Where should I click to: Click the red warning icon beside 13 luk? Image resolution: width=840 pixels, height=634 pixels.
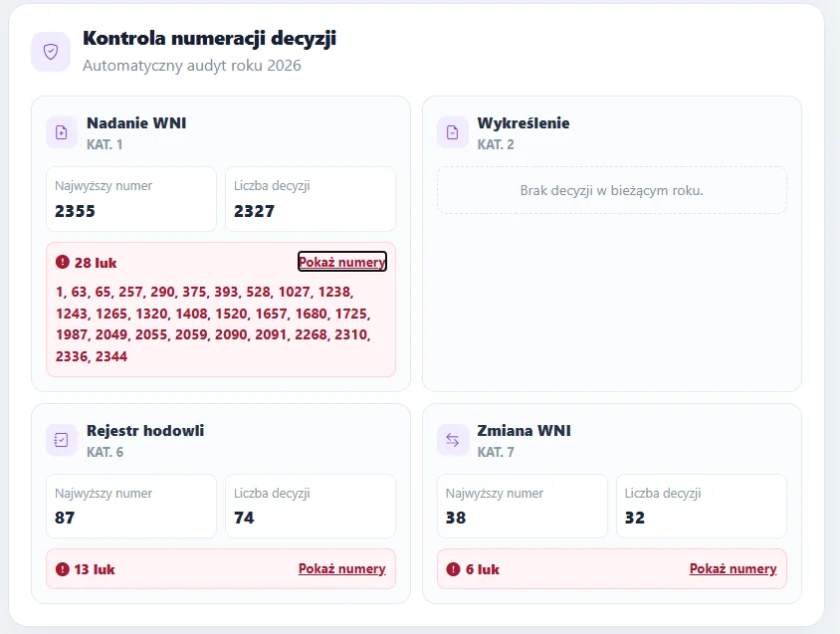point(63,569)
